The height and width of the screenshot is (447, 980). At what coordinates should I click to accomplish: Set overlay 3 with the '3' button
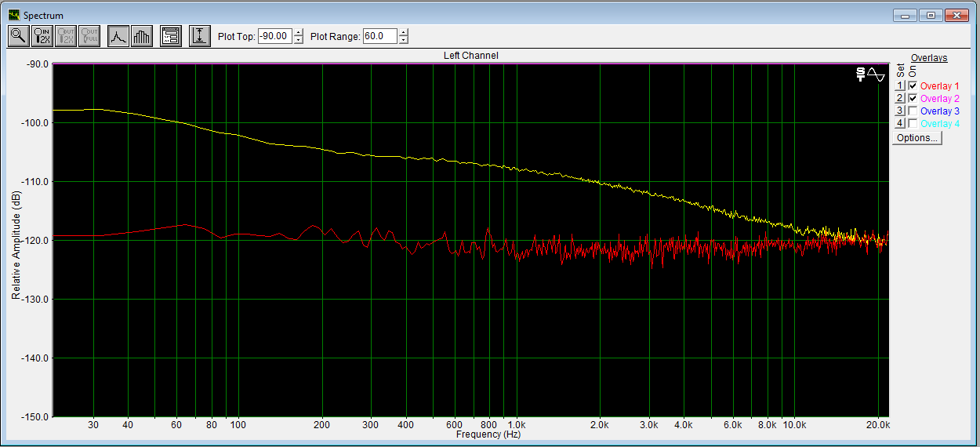[x=901, y=111]
